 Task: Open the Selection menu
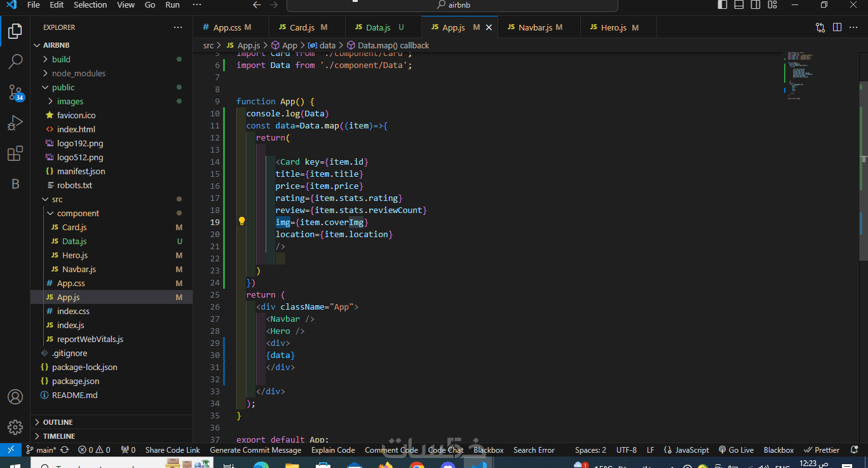90,5
